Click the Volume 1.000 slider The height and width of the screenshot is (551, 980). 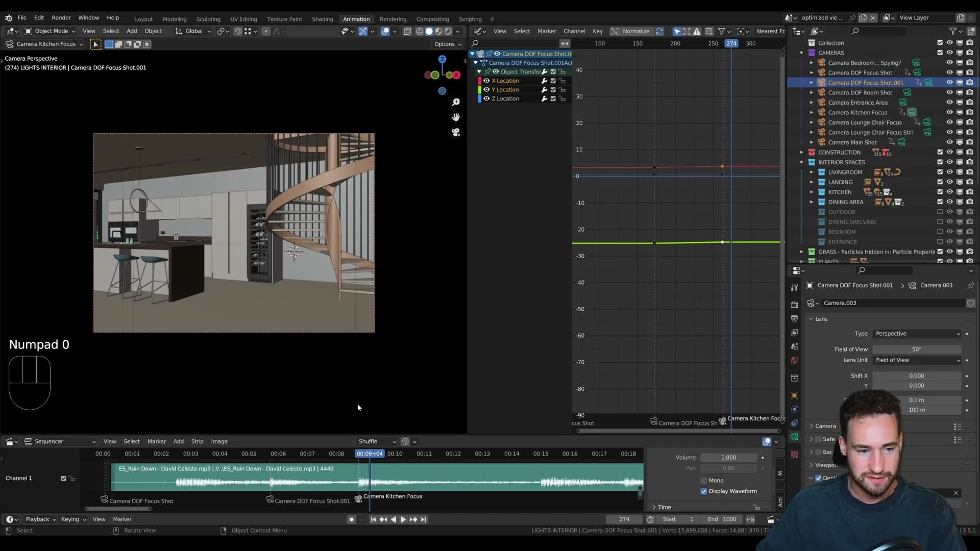pos(728,458)
